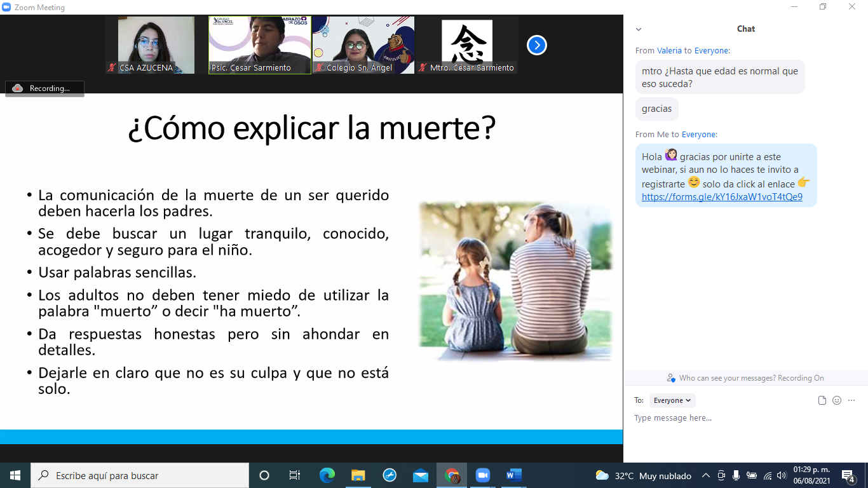Show next participants with blue arrow
This screenshot has height=488, width=868.
[537, 45]
